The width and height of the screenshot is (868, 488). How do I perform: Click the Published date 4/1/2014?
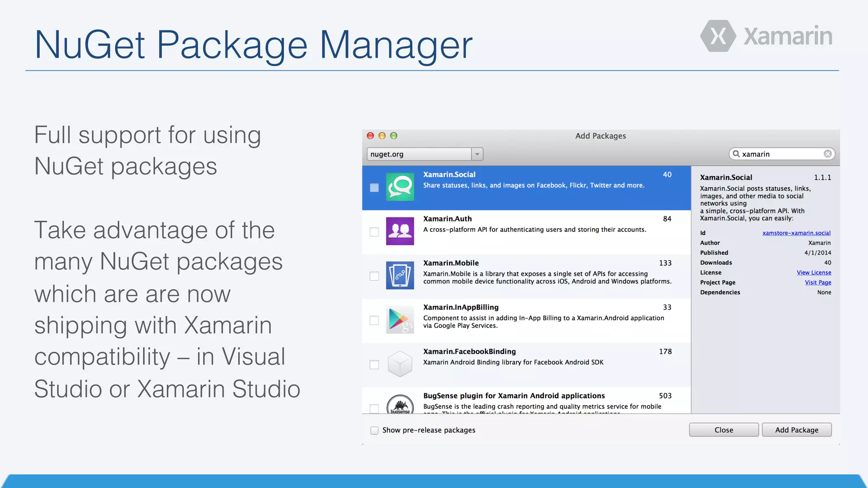818,253
